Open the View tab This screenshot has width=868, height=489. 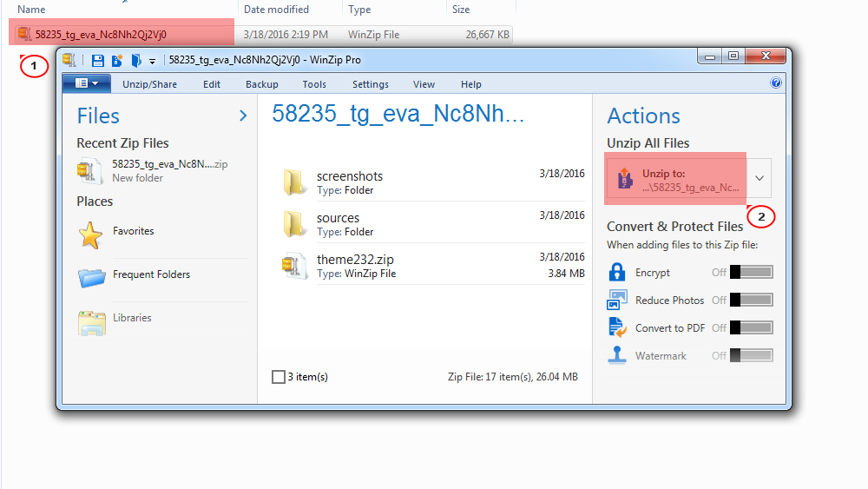point(424,84)
